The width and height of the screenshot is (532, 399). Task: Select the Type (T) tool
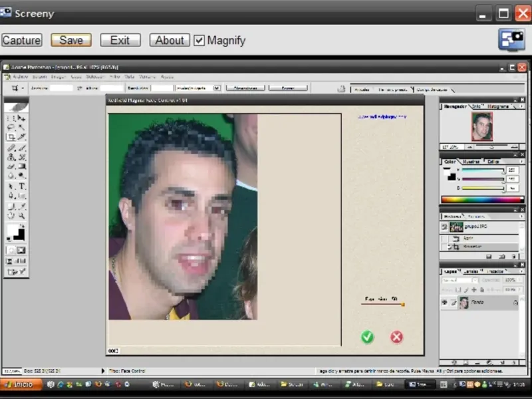[21, 187]
